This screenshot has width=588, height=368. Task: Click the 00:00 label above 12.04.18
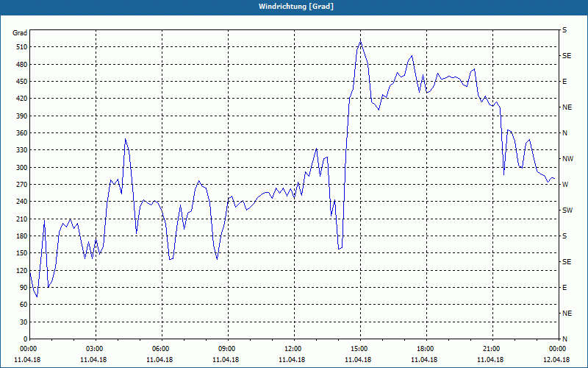[558, 349]
